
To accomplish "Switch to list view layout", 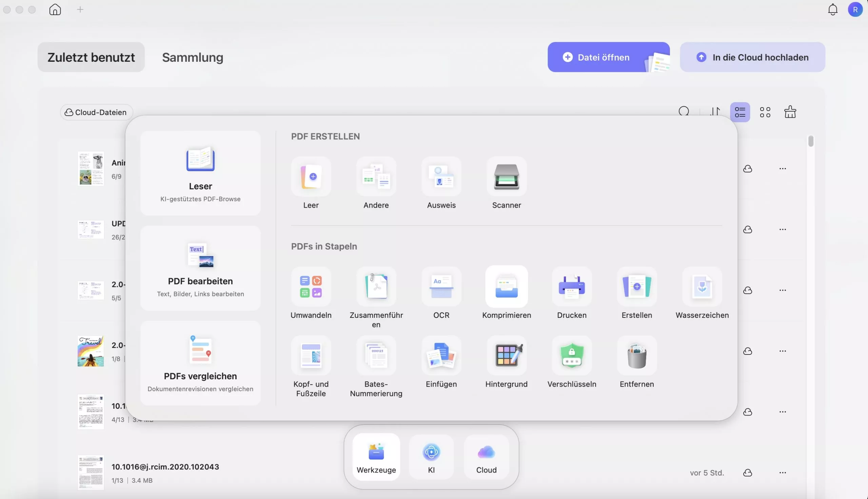I will (x=740, y=112).
